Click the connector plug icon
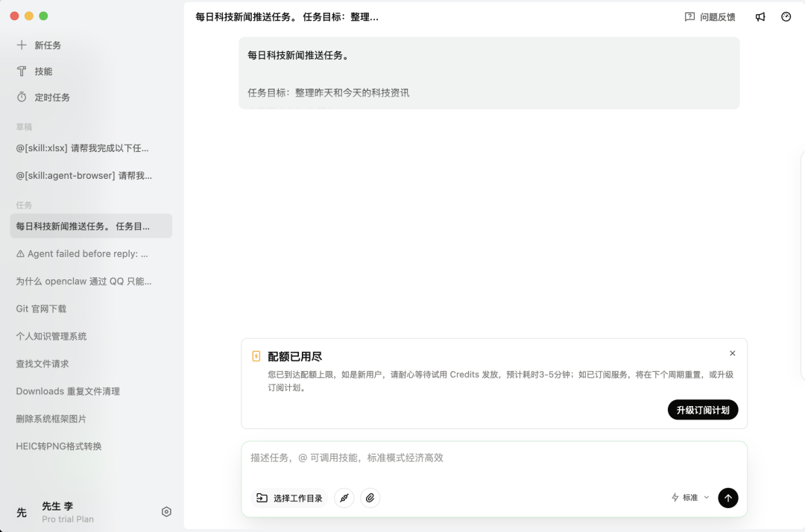The image size is (805, 532). click(x=344, y=498)
